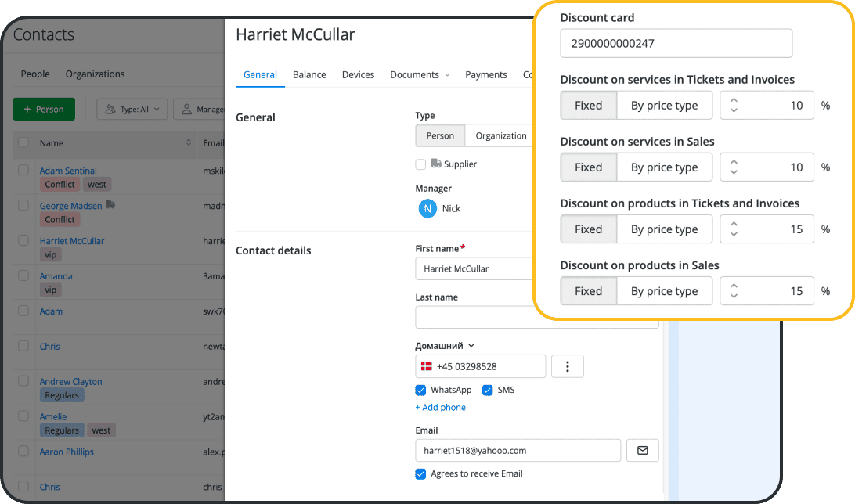Uncheck the WhatsApp checkbox

pyautogui.click(x=420, y=390)
